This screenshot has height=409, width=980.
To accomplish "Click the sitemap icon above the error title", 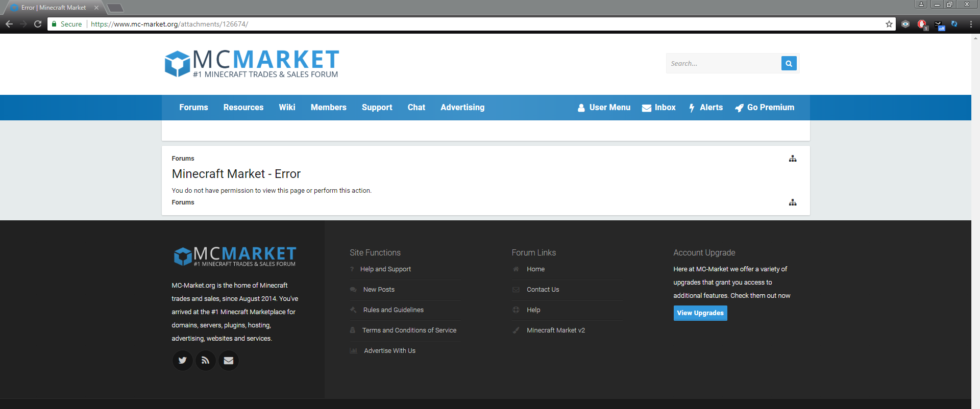I will pyautogui.click(x=793, y=159).
